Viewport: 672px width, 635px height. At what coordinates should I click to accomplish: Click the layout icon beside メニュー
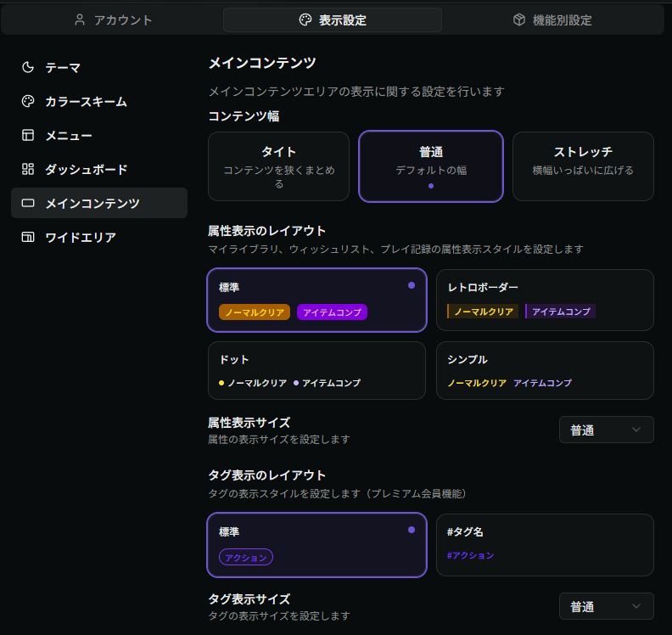point(28,135)
